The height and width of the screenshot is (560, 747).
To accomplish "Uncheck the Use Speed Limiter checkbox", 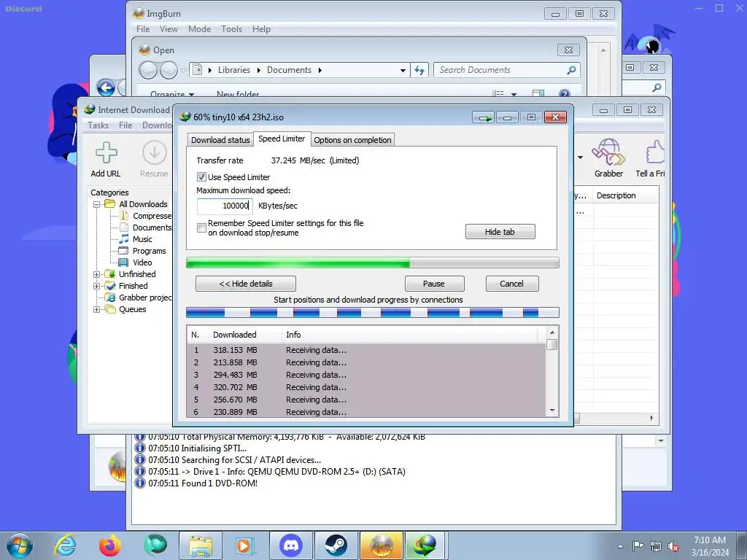I will 201,177.
